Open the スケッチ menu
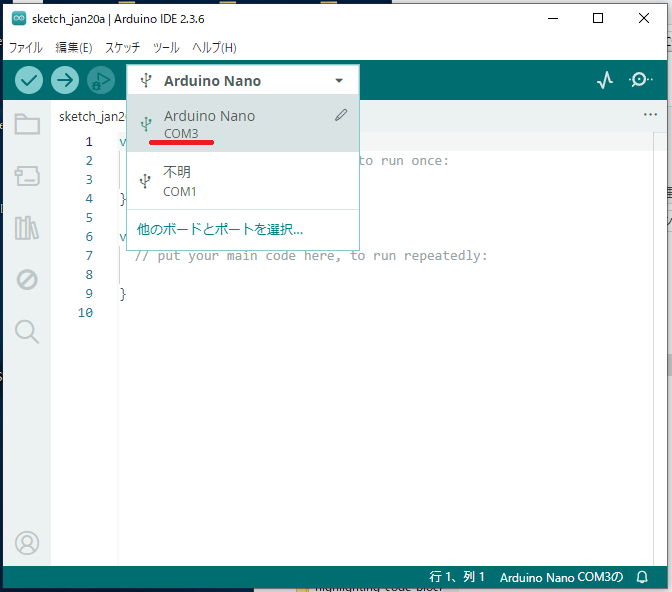This screenshot has width=672, height=592. tap(122, 47)
